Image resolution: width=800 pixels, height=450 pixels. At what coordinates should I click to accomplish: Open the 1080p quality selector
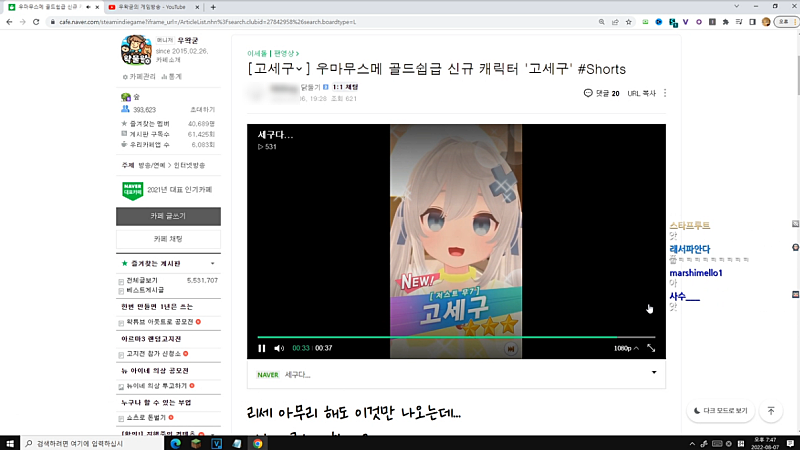point(626,348)
